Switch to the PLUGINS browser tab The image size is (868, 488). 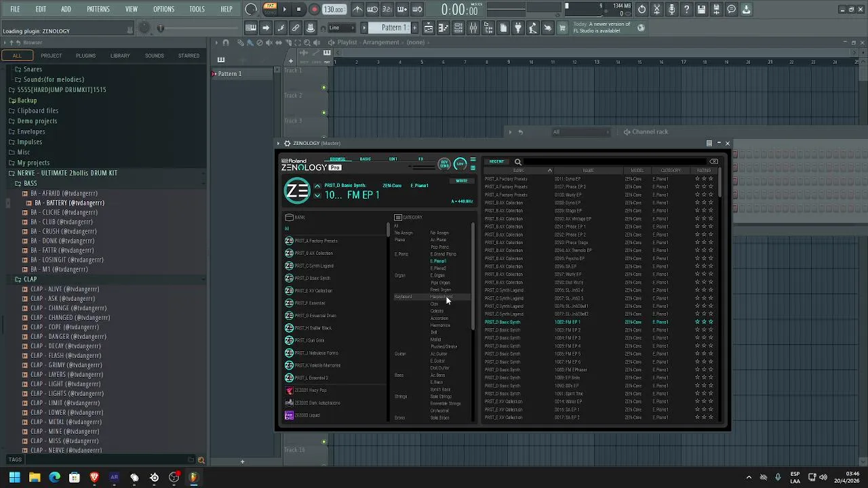[85, 56]
